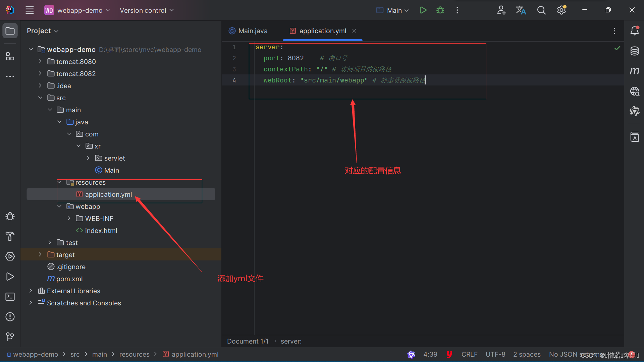
Task: Open the Database tool window
Action: [x=634, y=51]
